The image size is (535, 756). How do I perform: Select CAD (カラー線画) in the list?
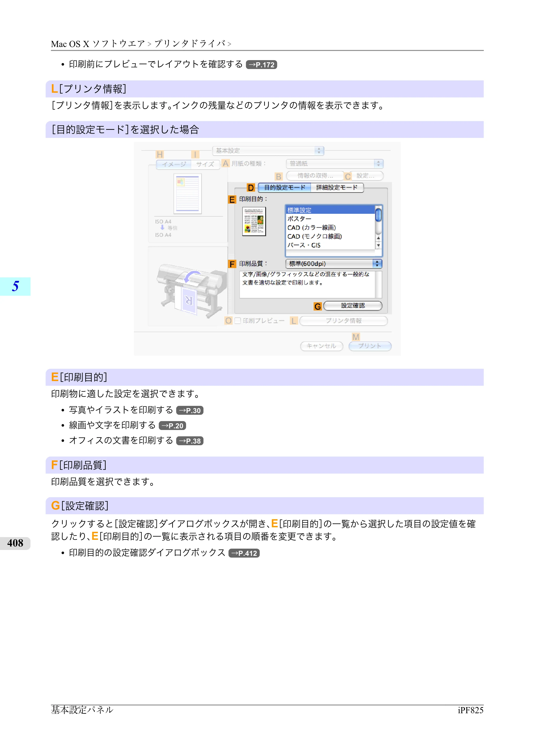click(330, 227)
